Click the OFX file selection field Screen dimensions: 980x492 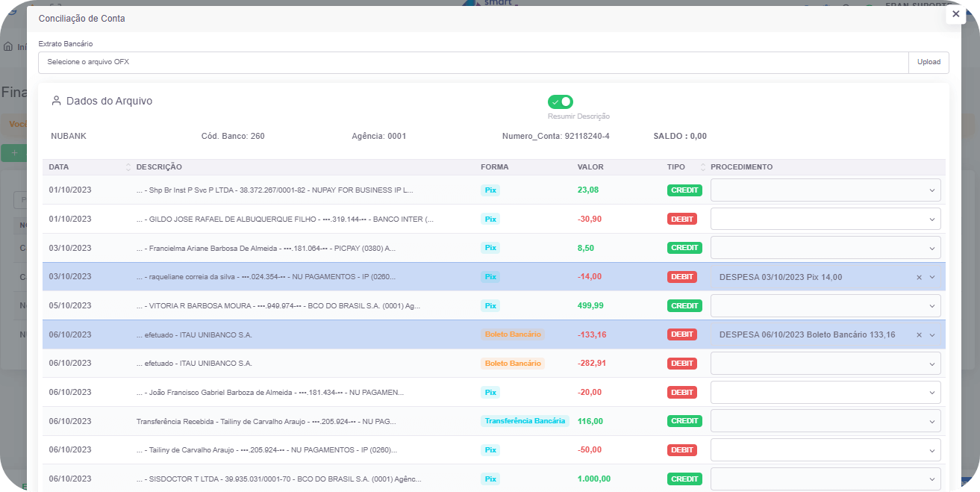tap(472, 62)
